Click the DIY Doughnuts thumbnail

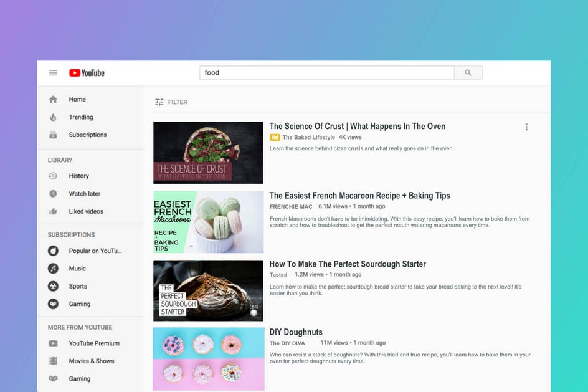tap(209, 359)
